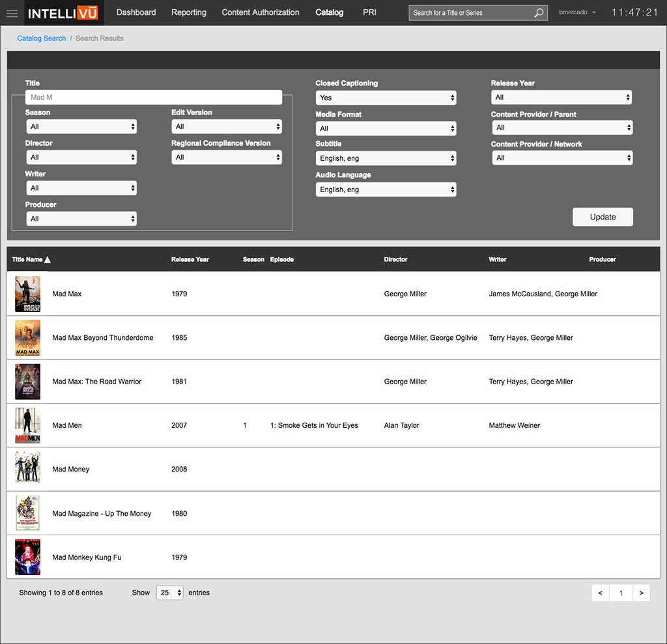667x644 pixels.
Task: Sort by Title Name arrow
Action: pyautogui.click(x=48, y=260)
